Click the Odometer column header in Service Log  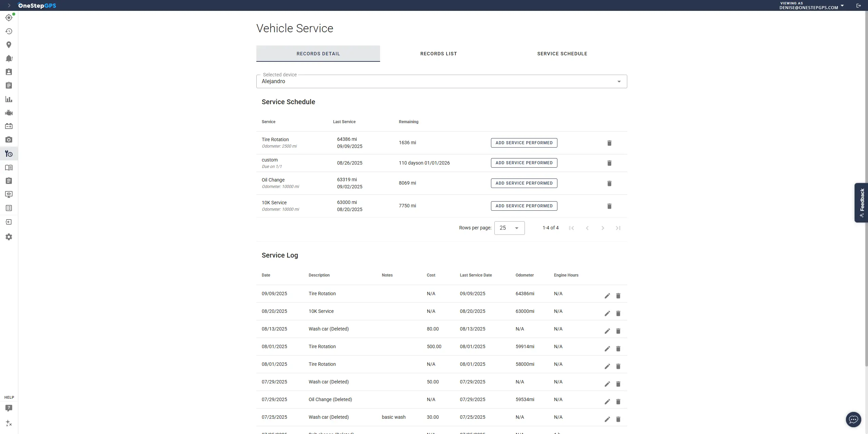[525, 275]
